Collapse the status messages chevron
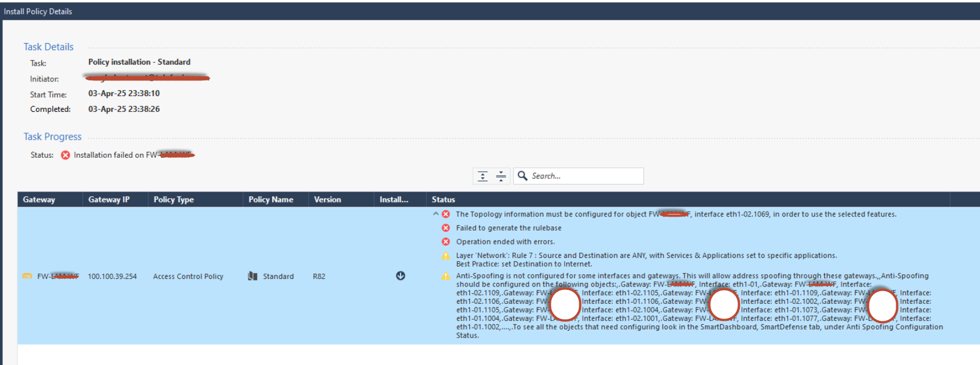The image size is (980, 365). point(436,214)
